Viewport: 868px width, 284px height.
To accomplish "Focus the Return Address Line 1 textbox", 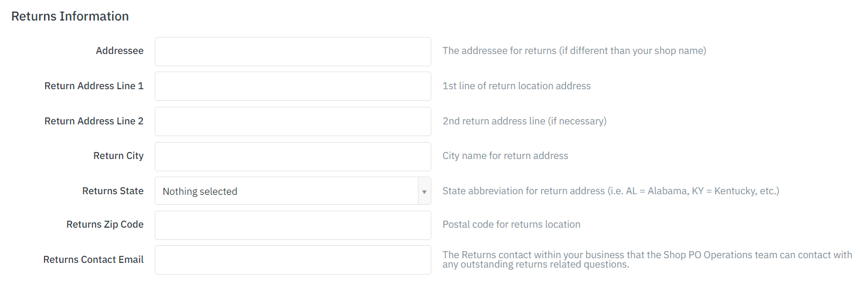I will pyautogui.click(x=292, y=86).
